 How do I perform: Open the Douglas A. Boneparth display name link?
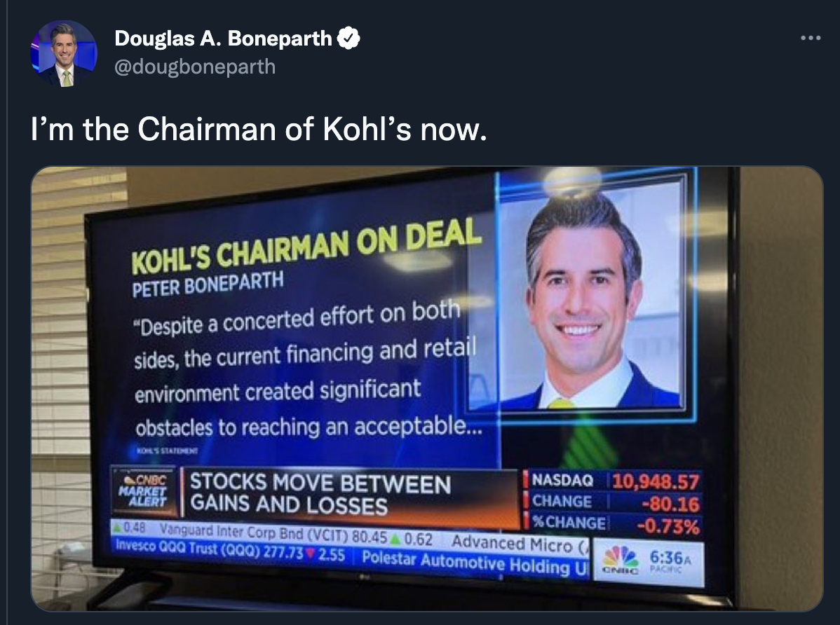224,39
